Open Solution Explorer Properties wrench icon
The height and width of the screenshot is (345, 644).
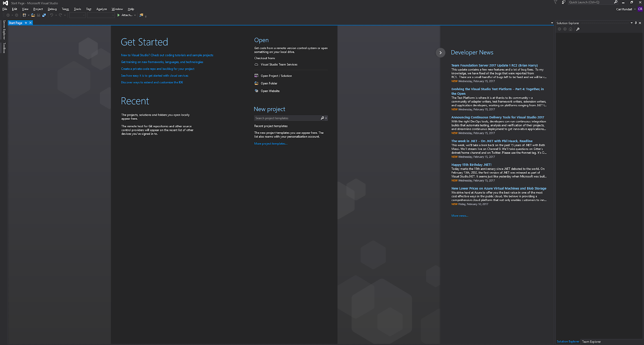point(578,29)
